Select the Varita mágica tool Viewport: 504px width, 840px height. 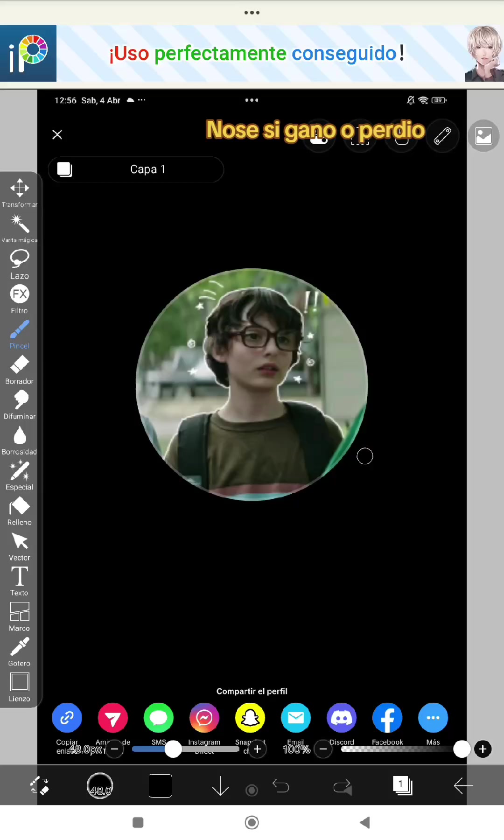(20, 228)
